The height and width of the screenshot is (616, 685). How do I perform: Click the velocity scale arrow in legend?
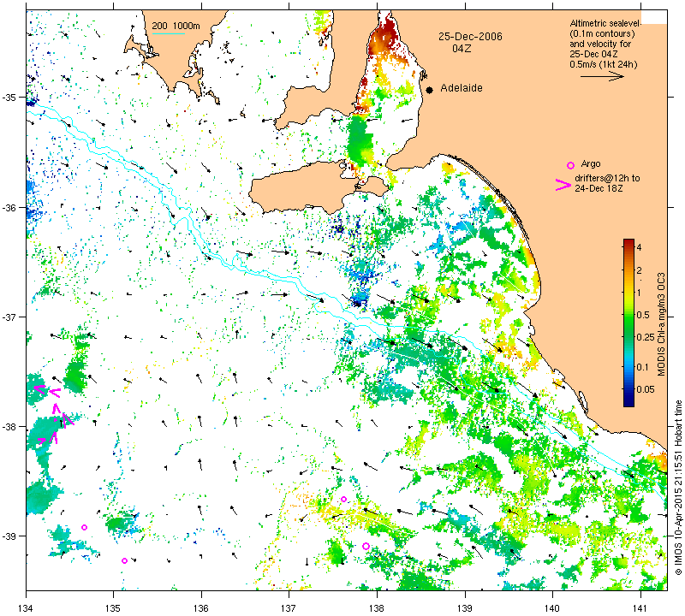pos(602,76)
